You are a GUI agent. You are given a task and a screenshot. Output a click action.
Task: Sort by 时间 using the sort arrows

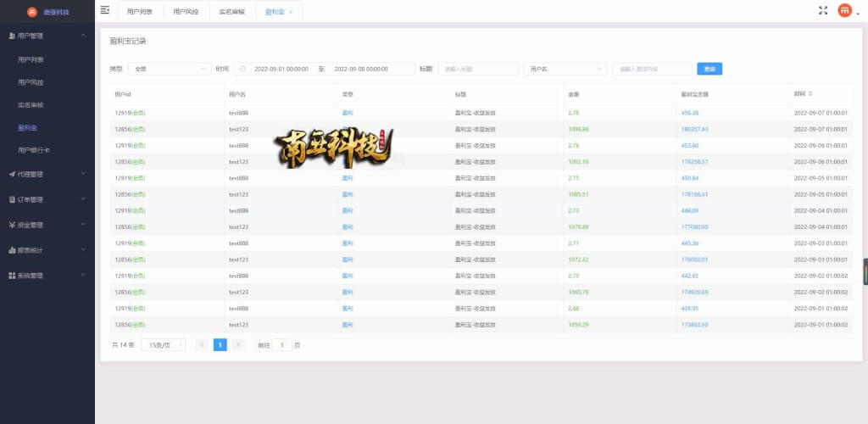[x=810, y=94]
